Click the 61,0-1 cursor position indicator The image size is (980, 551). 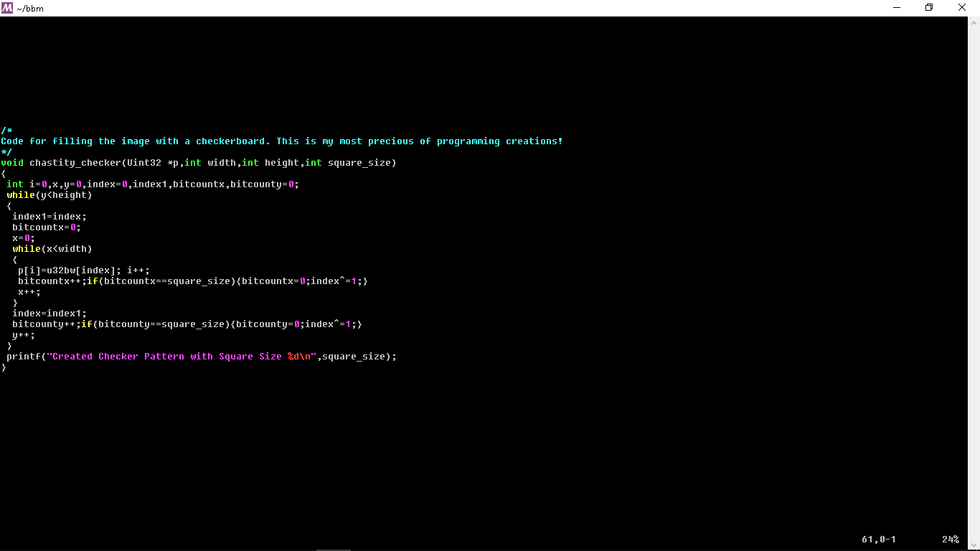click(x=879, y=540)
